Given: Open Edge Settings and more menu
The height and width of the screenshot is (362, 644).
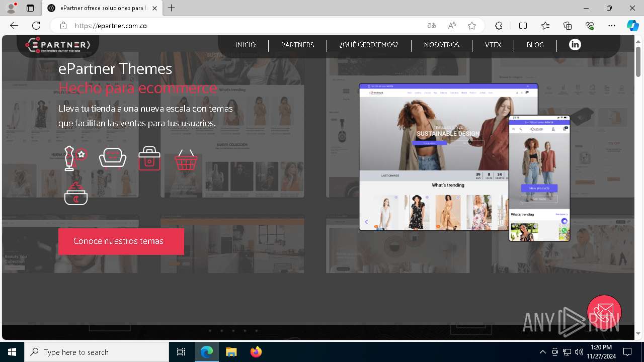Looking at the screenshot, I should click(x=612, y=26).
